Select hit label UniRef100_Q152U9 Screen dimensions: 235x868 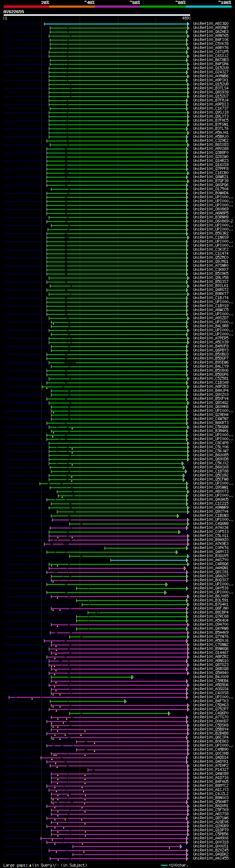[211, 68]
